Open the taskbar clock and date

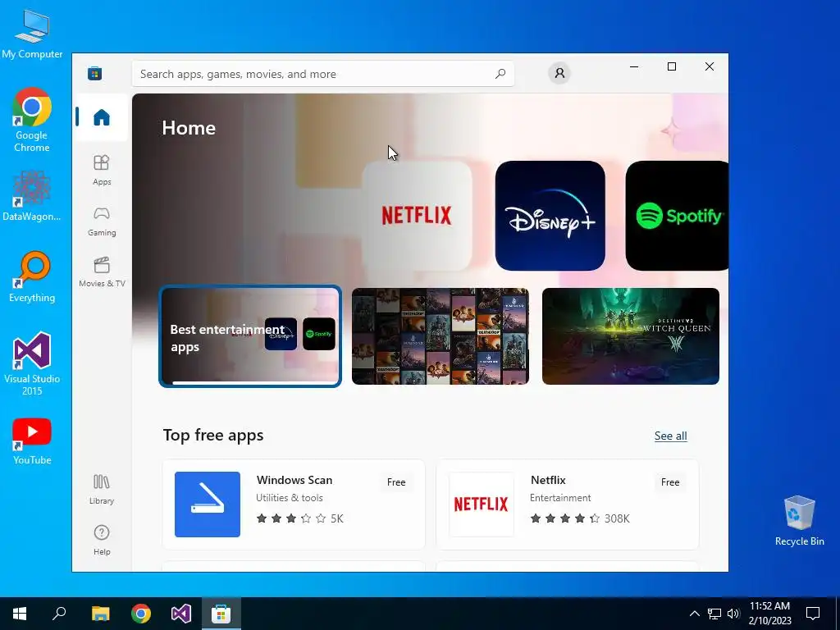(769, 614)
